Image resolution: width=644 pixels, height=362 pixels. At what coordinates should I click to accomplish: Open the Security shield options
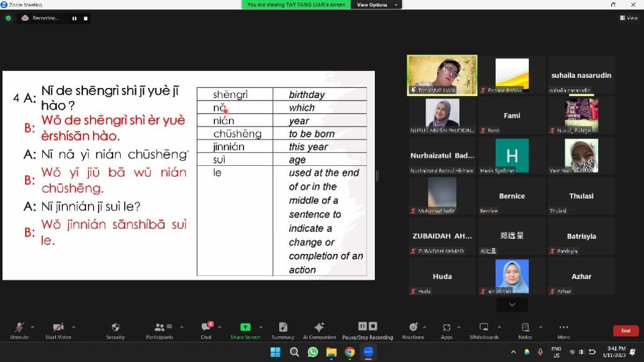(115, 330)
